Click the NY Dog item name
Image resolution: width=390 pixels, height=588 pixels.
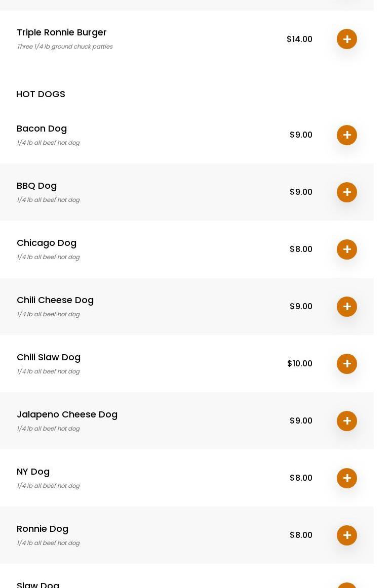[x=33, y=472]
